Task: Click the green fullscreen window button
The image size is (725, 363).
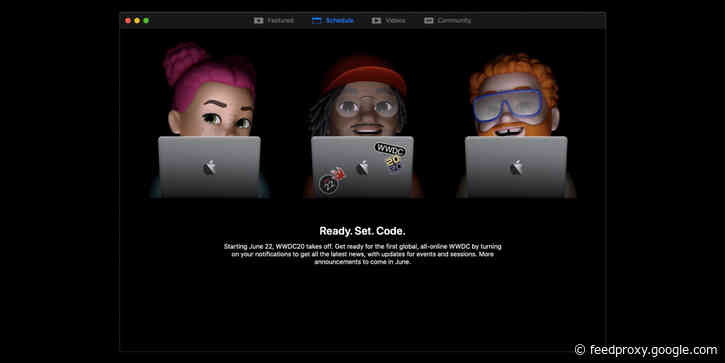Action: pyautogui.click(x=146, y=20)
